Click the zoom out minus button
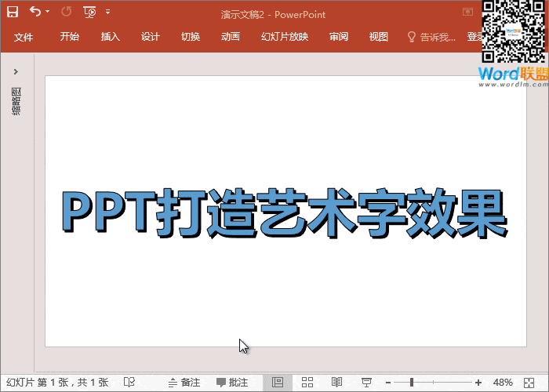 click(387, 382)
